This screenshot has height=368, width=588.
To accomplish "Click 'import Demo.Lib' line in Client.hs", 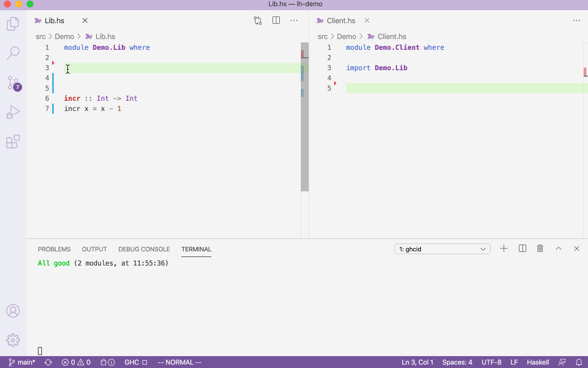I will click(x=377, y=68).
